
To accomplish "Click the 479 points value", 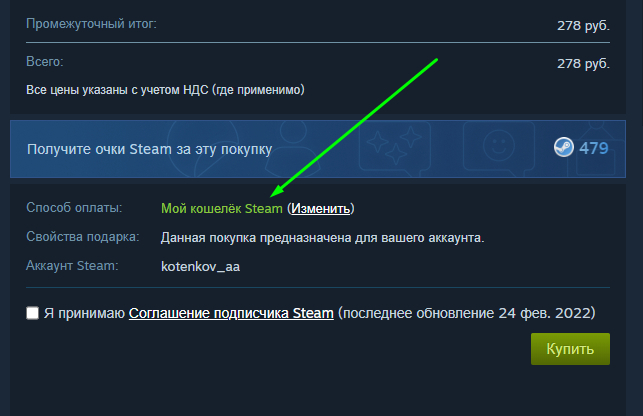I will [x=593, y=148].
